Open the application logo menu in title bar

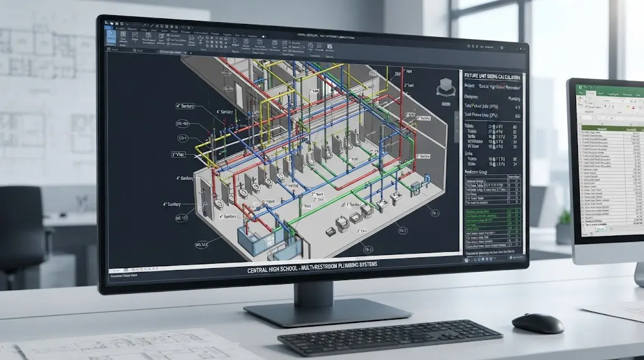(106, 23)
